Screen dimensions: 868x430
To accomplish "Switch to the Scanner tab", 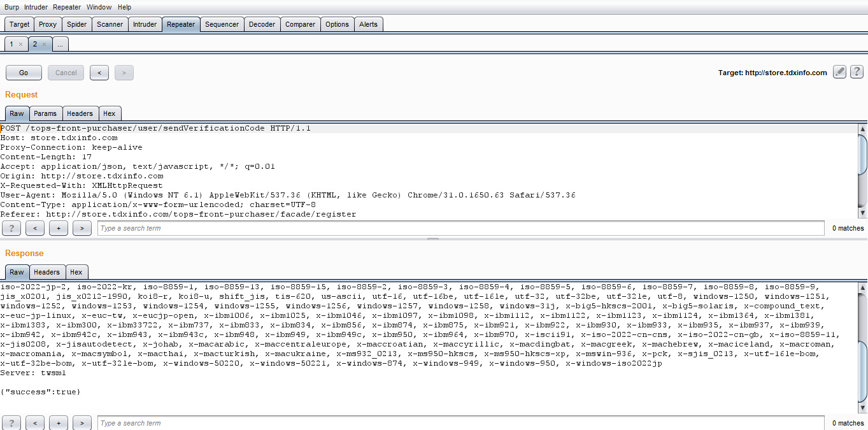I will pos(110,24).
